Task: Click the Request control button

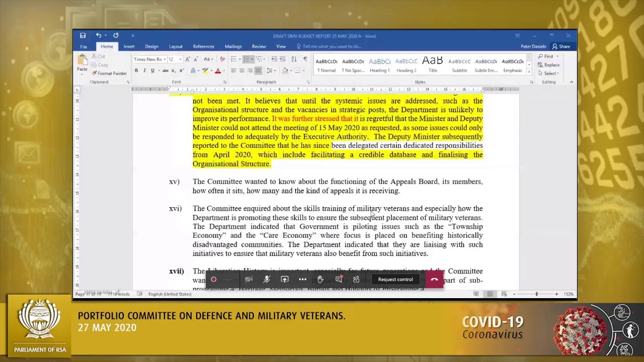Action: point(395,280)
